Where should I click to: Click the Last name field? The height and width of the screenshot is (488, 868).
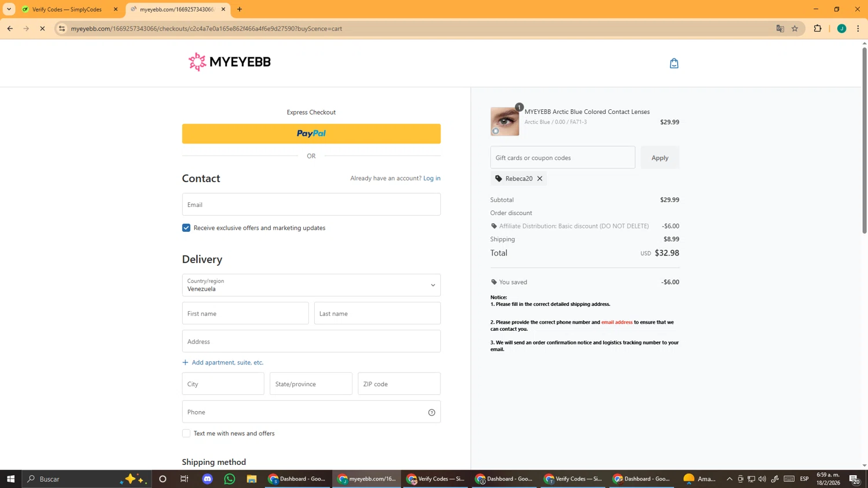377,313
